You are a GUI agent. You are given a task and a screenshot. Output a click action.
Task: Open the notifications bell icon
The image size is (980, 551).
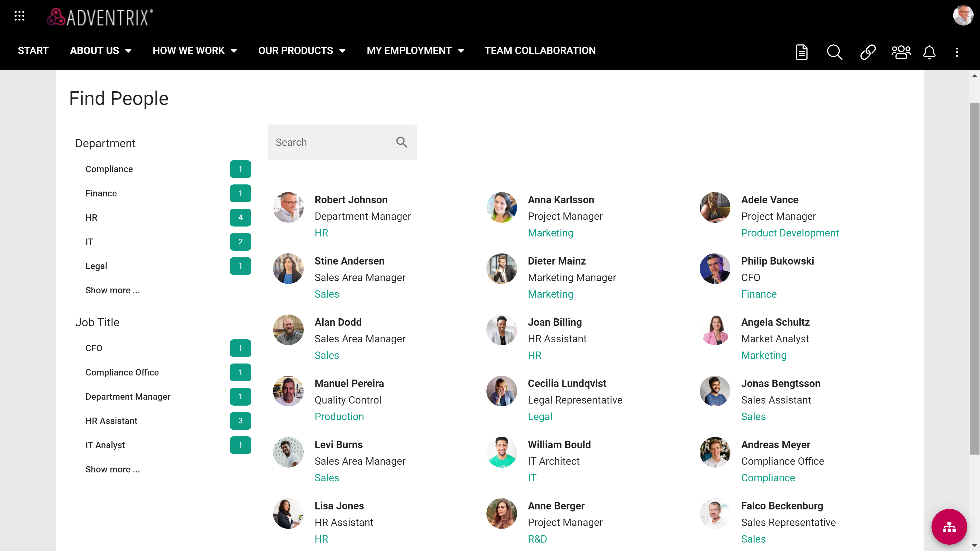pyautogui.click(x=929, y=52)
